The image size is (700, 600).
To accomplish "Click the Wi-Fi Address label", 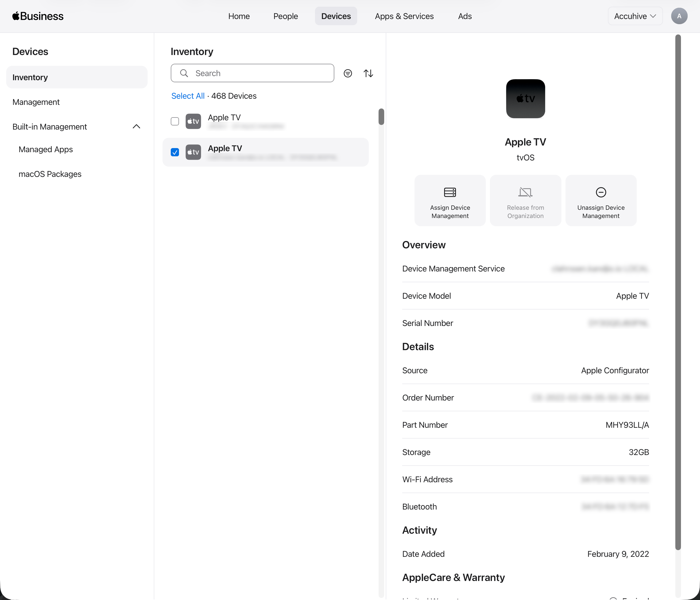I will point(427,479).
